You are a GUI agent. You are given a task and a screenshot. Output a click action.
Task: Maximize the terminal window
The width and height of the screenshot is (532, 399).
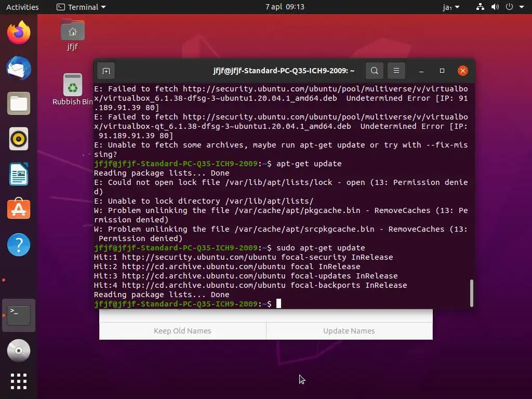442,71
